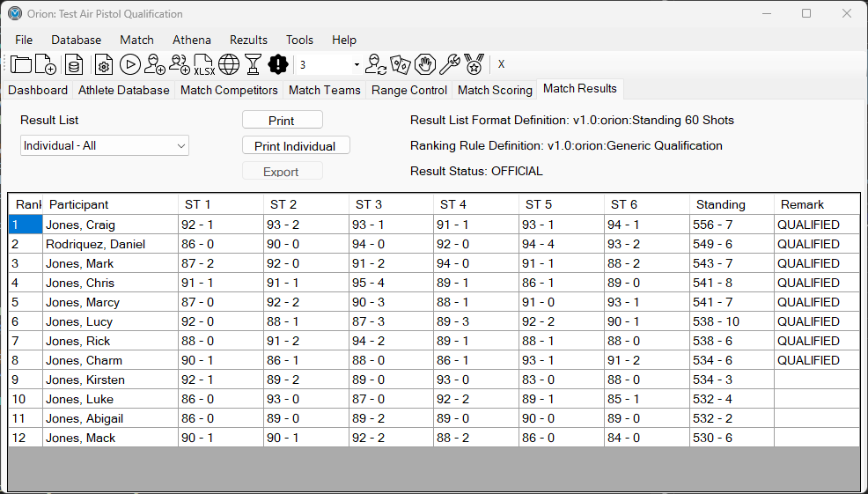Viewport: 868px width, 494px height.
Task: Click the medal icon in toolbar
Action: 474,64
